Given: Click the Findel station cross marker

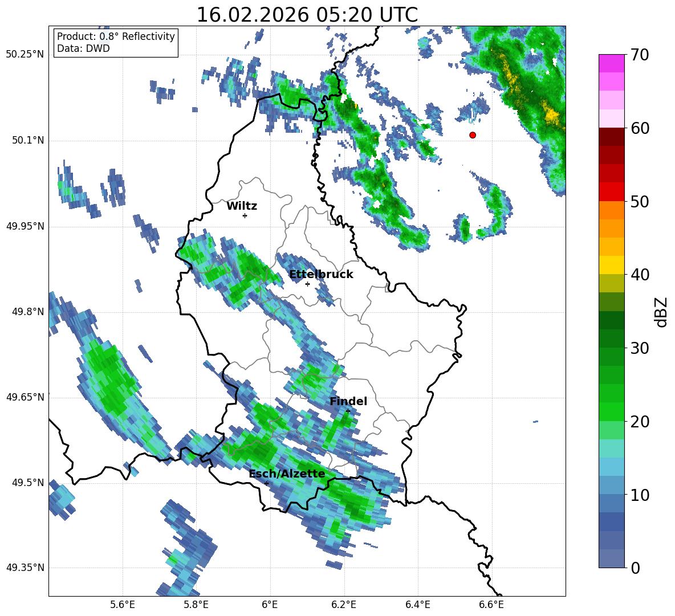Looking at the screenshot, I should (348, 411).
